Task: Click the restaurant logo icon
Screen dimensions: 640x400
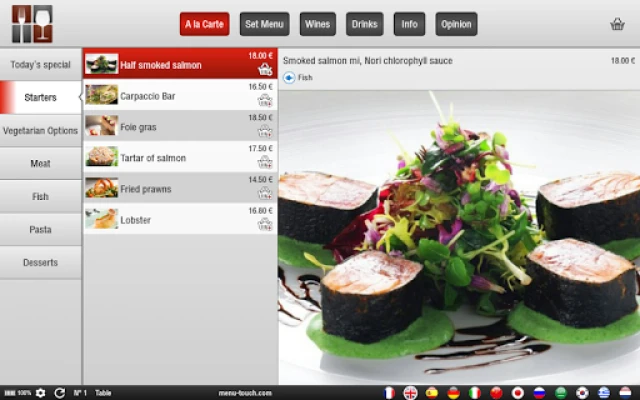Action: (31, 23)
